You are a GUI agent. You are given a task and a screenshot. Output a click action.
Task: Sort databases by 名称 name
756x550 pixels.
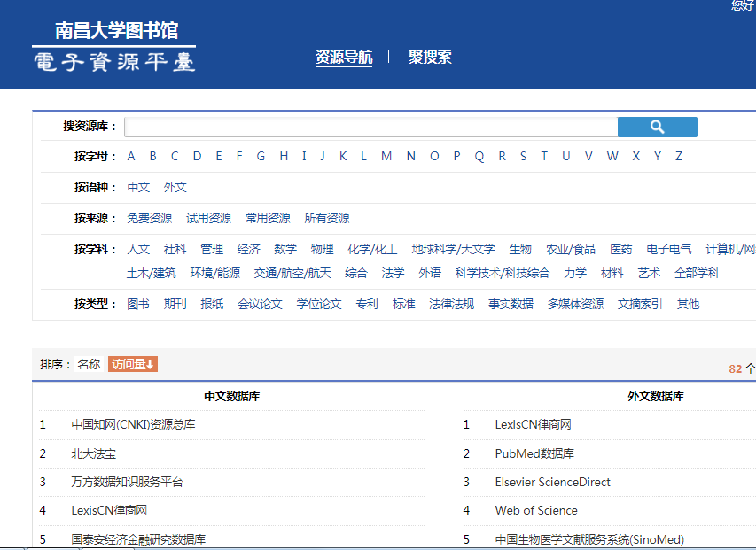tap(89, 363)
